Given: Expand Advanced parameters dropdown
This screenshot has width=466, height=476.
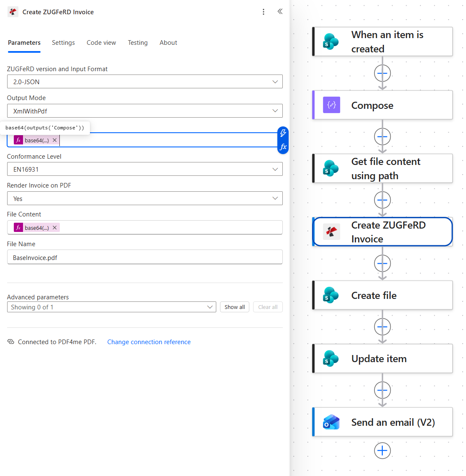Looking at the screenshot, I should [112, 307].
